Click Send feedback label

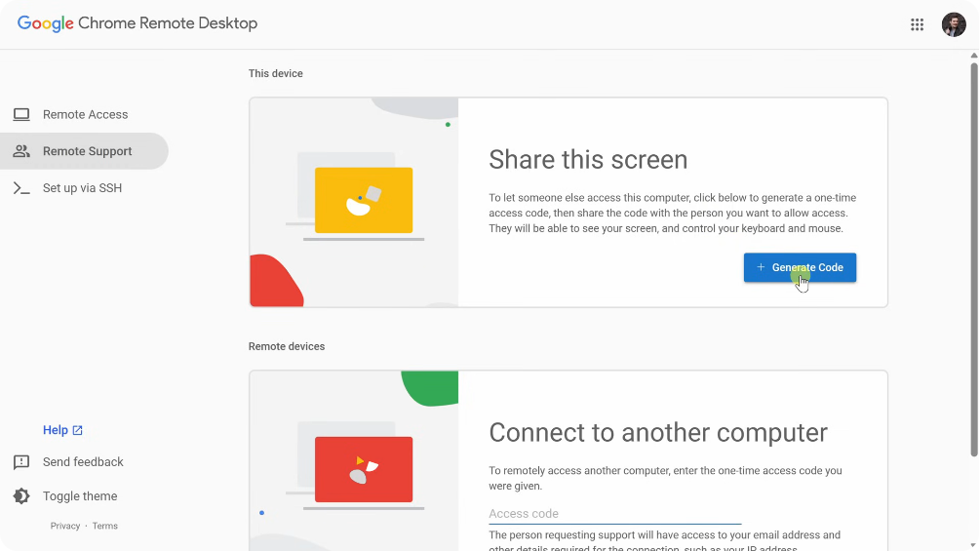(83, 461)
